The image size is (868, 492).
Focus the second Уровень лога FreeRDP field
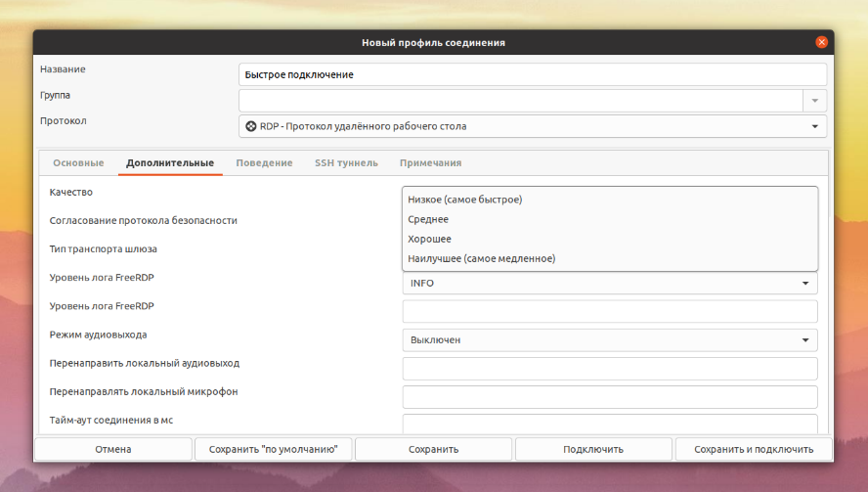(610, 311)
